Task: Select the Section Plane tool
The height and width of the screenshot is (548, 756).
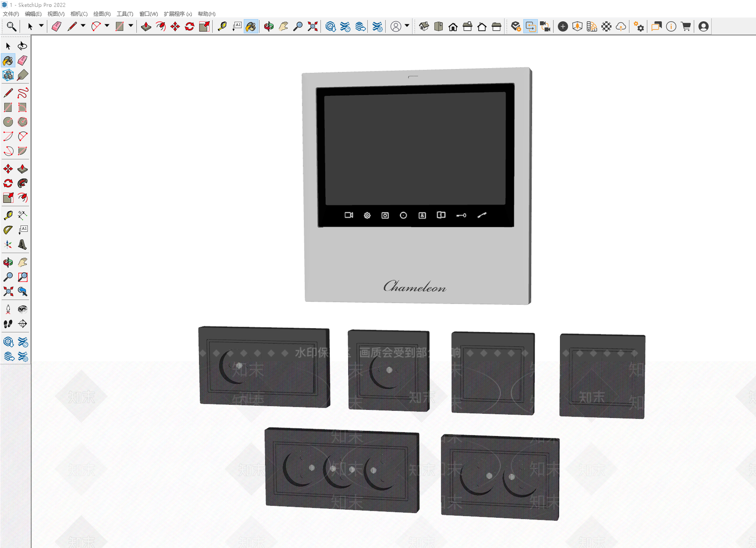Action: coord(22,324)
